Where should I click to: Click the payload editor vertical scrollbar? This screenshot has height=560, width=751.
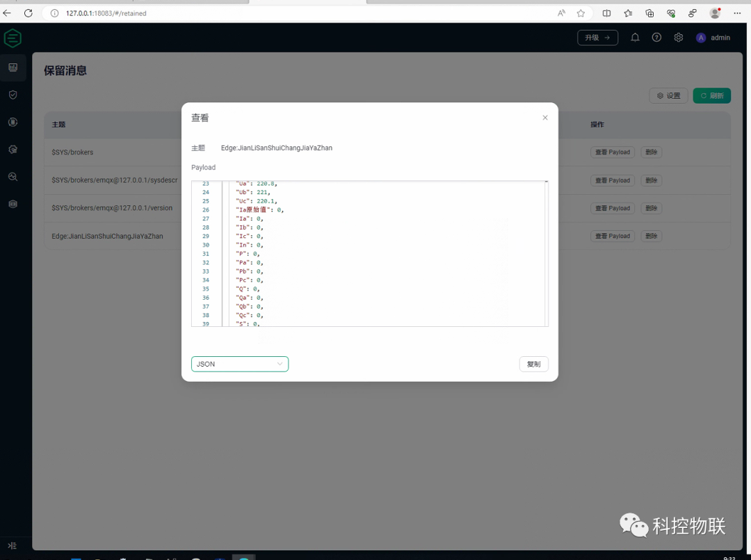(x=546, y=254)
